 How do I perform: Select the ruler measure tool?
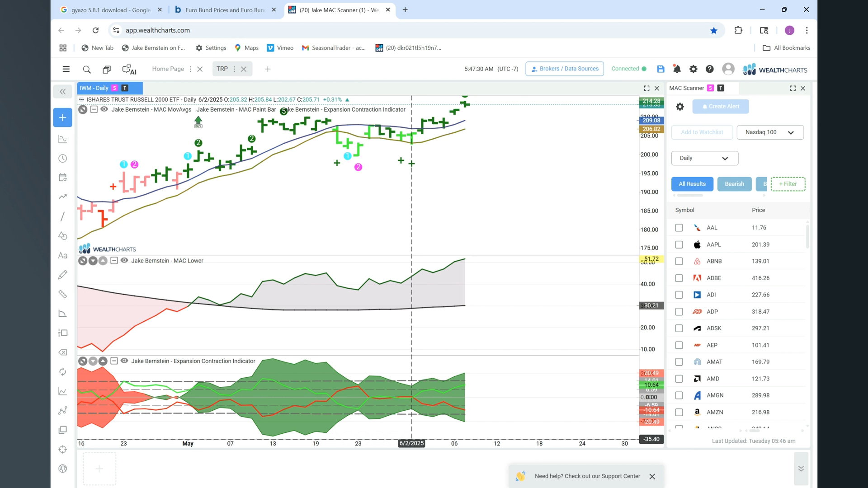pos(63,294)
